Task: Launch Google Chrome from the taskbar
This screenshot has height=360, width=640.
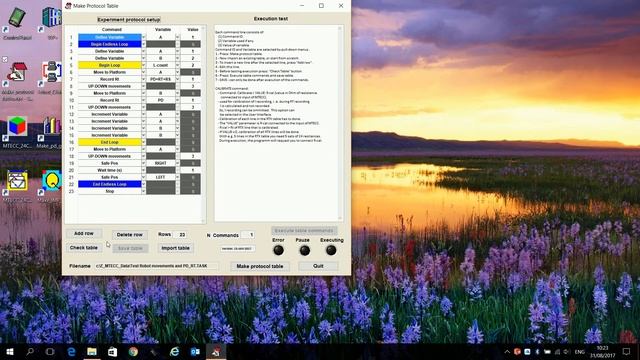Action: tap(133, 351)
